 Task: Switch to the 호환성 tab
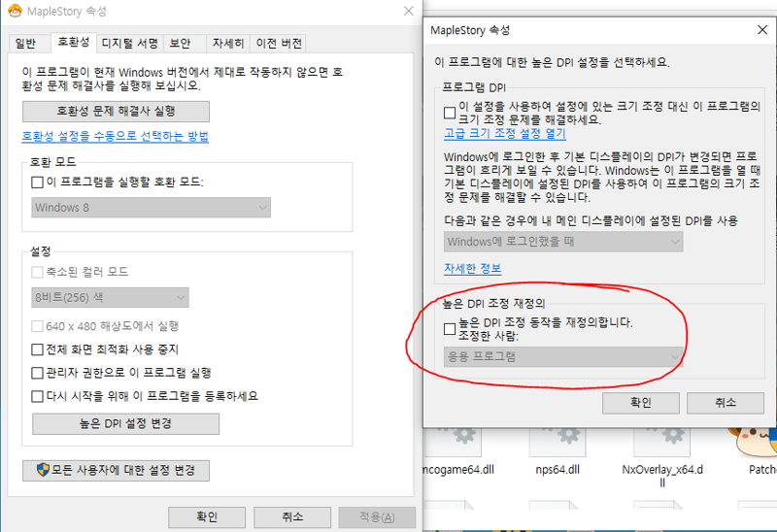74,42
